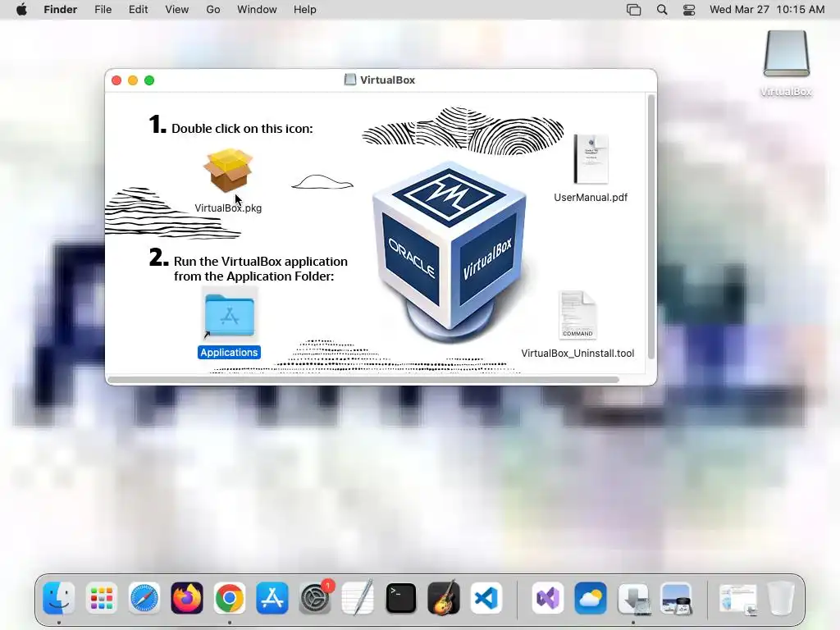The image size is (840, 630).
Task: Open Launchpad from the Dock
Action: click(101, 598)
